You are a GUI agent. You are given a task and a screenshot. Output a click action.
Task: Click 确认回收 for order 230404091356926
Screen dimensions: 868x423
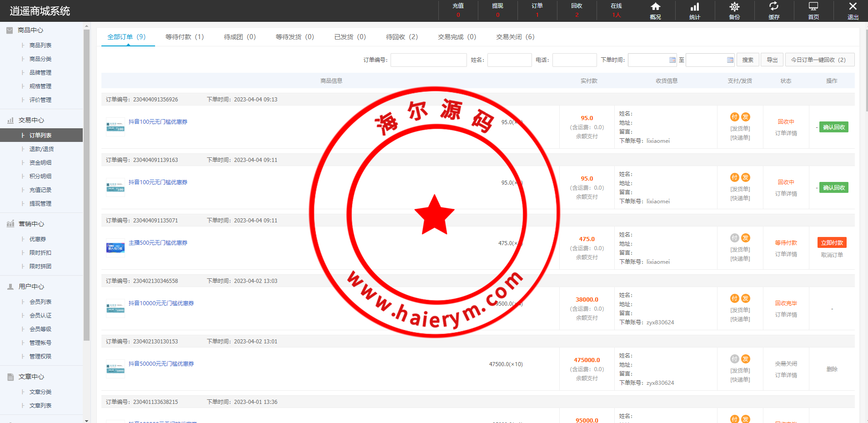click(833, 127)
